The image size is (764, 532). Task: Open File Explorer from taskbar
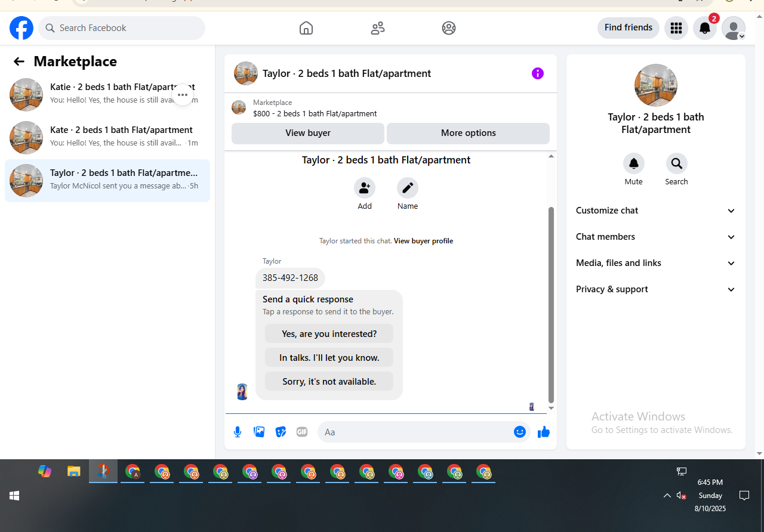[x=73, y=472]
